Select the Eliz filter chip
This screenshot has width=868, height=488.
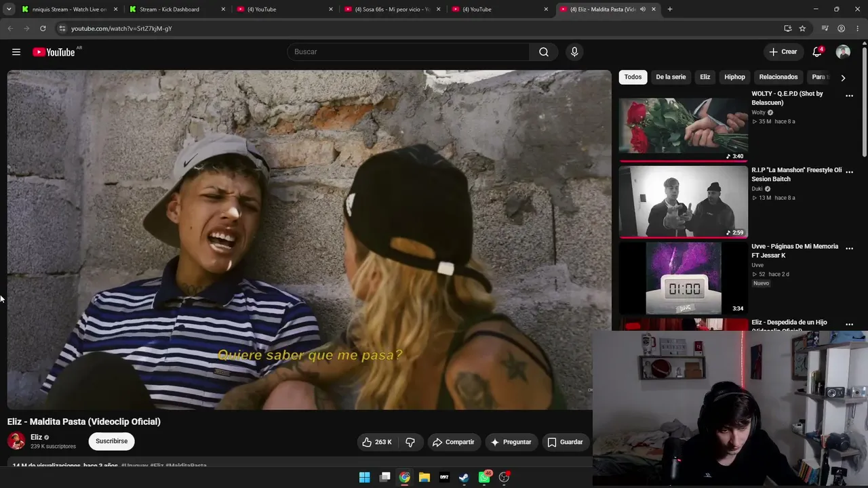[705, 77]
